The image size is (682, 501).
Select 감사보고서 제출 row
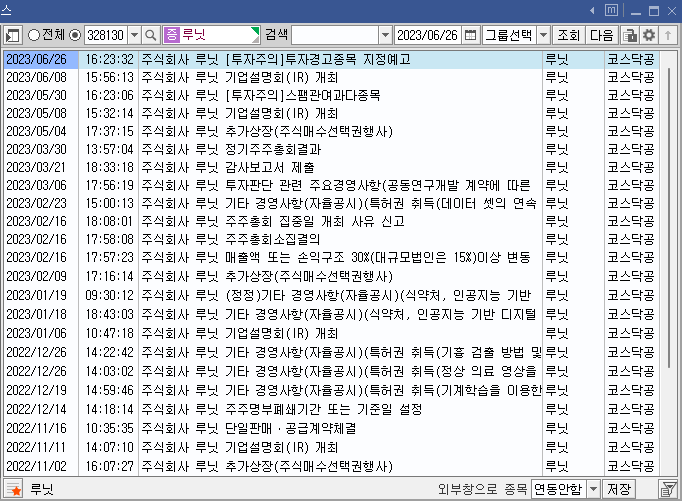click(x=331, y=167)
